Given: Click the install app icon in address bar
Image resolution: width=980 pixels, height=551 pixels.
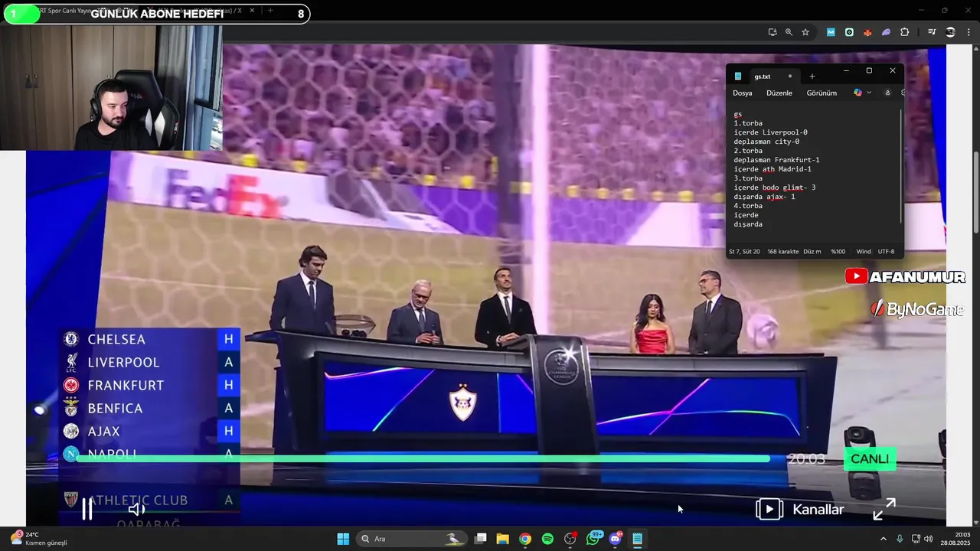Looking at the screenshot, I should tap(773, 32).
